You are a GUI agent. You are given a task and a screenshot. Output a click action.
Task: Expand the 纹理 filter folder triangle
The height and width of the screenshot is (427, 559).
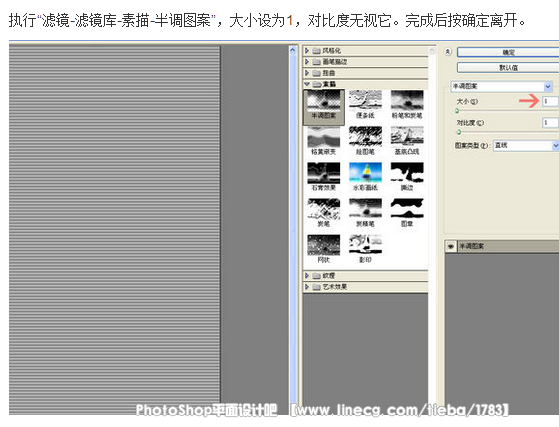coord(307,276)
